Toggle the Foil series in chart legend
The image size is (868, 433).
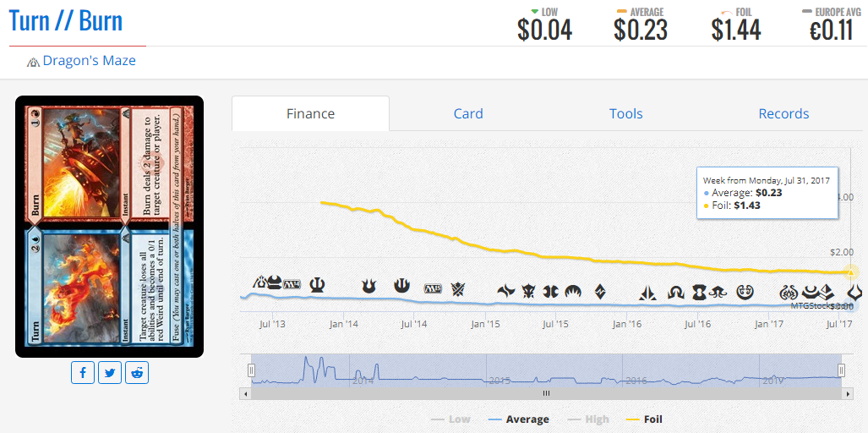tap(642, 419)
